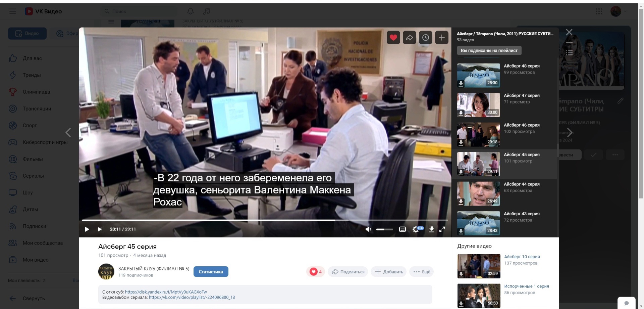Play the paused video
The width and height of the screenshot is (644, 309).
(x=87, y=229)
